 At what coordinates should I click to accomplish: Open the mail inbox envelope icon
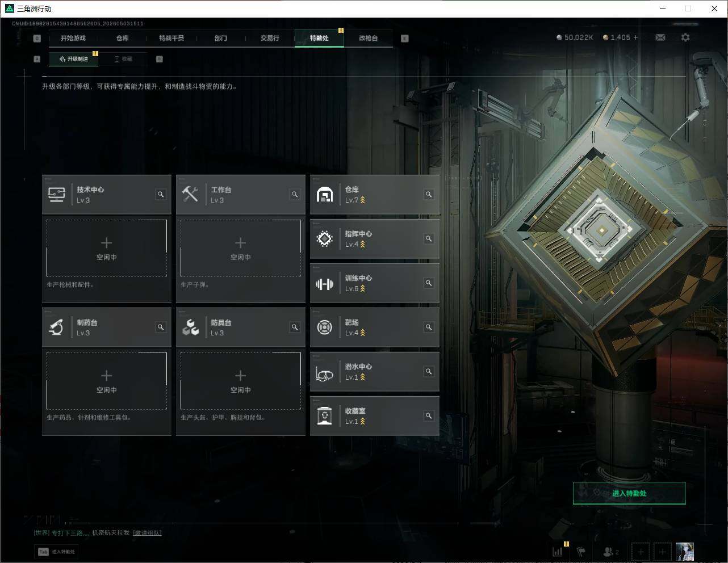tap(660, 37)
